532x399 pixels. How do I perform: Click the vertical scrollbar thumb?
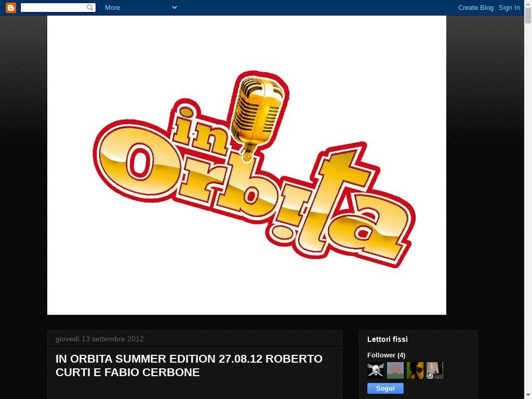[528, 16]
